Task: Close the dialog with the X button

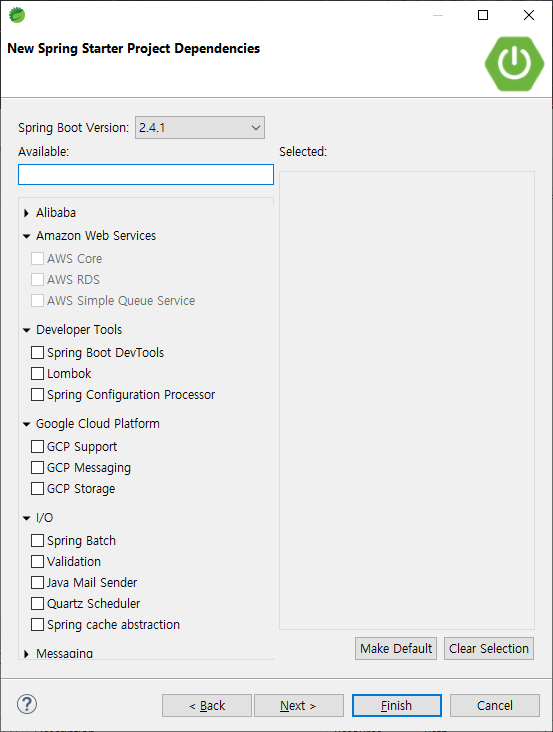Action: [529, 15]
